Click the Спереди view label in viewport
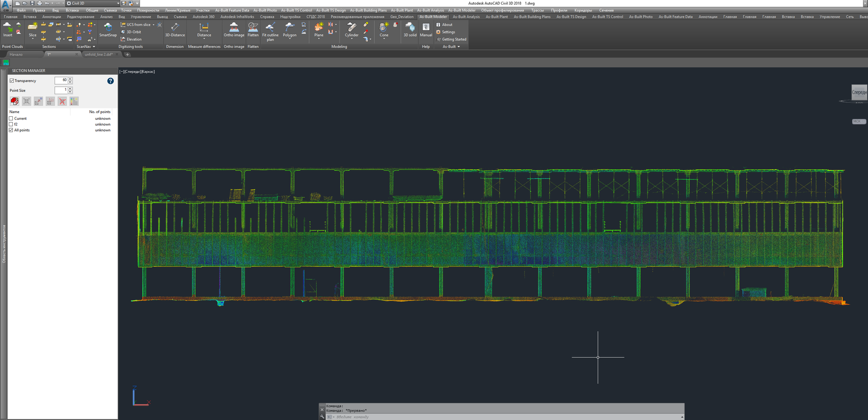This screenshot has width=868, height=420. point(132,72)
